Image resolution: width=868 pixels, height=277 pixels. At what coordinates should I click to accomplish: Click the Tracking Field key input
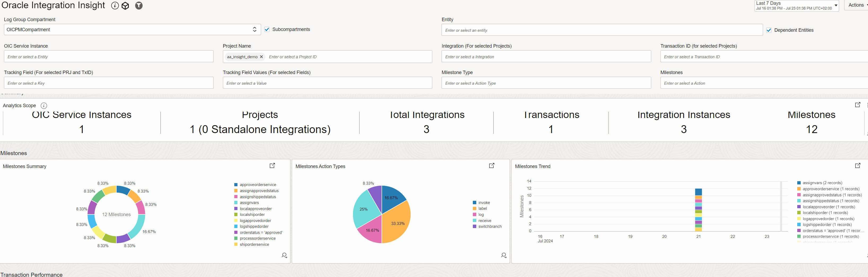point(109,83)
